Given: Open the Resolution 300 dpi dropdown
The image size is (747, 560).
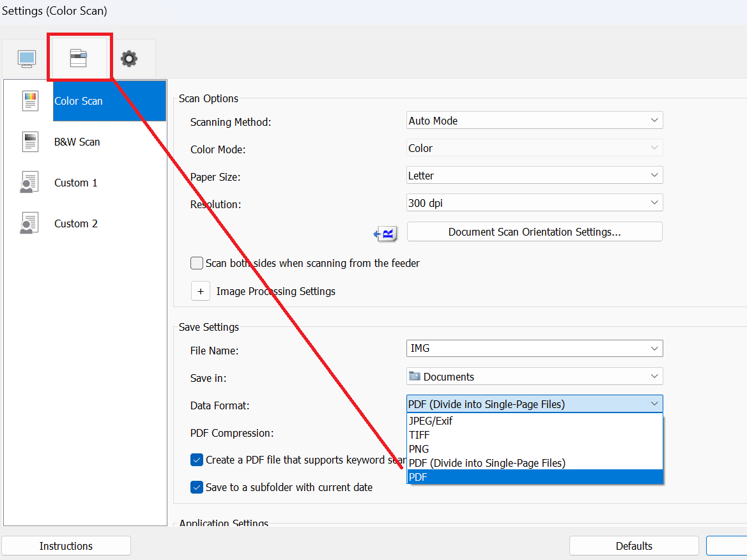Looking at the screenshot, I should click(534, 203).
